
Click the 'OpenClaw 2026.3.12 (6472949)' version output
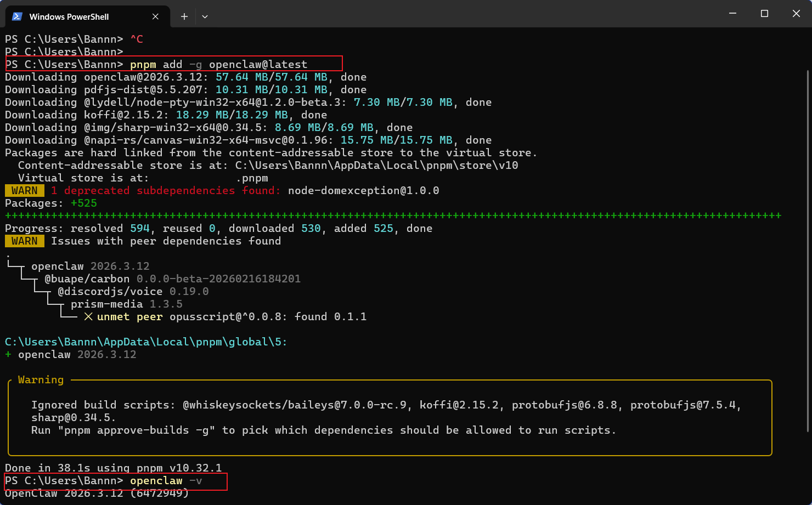pos(97,493)
